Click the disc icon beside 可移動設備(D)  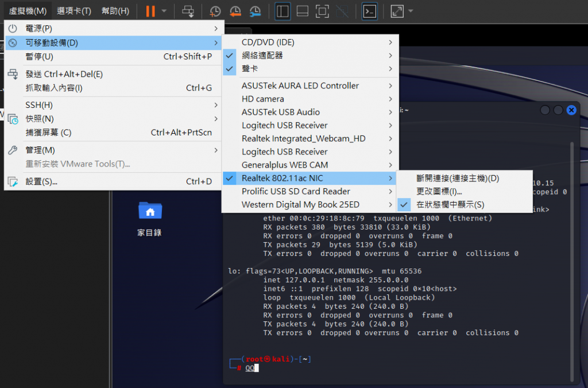pos(13,42)
